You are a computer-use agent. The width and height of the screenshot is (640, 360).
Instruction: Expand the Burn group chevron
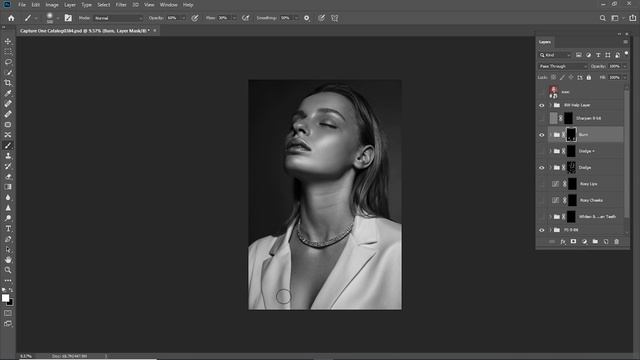coord(550,135)
